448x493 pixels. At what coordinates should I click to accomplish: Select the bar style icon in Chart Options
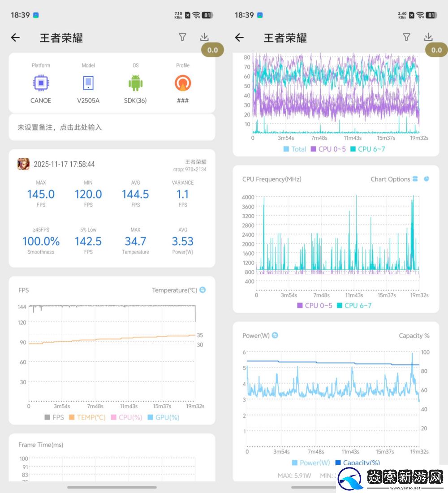pos(415,179)
